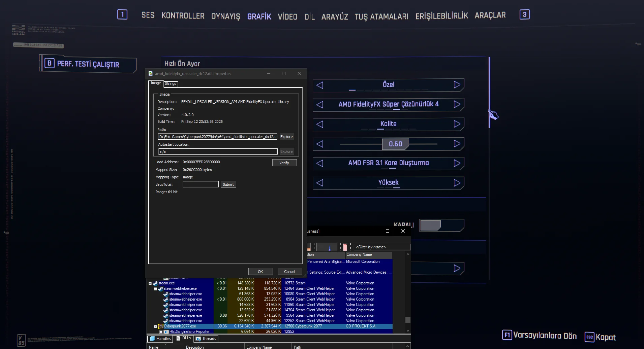This screenshot has width=644, height=349.
Task: Switch to the Threads tab
Action: (206, 339)
